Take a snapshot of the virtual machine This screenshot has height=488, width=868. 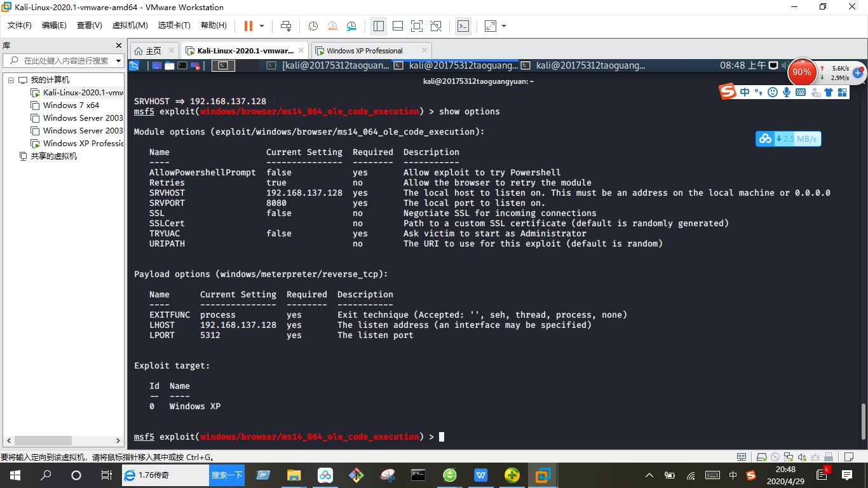coord(313,26)
